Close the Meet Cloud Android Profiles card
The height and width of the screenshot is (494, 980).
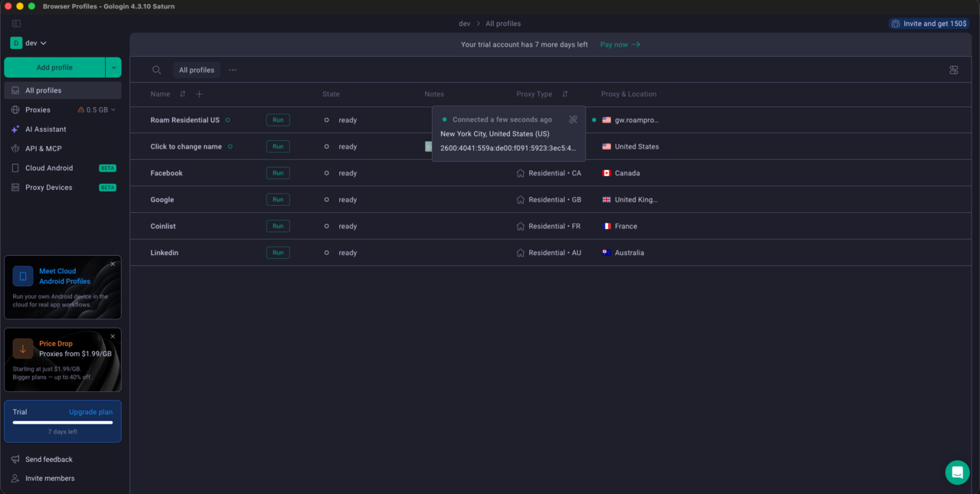click(113, 263)
